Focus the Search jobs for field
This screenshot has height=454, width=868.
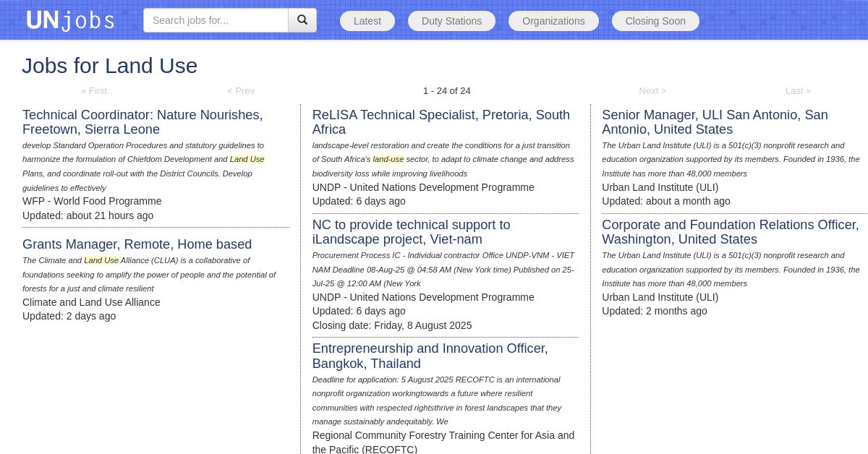pos(216,20)
